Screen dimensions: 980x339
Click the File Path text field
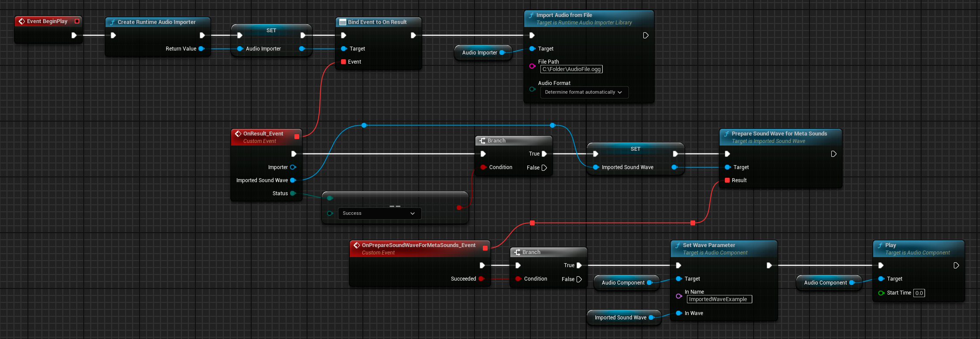pos(571,69)
